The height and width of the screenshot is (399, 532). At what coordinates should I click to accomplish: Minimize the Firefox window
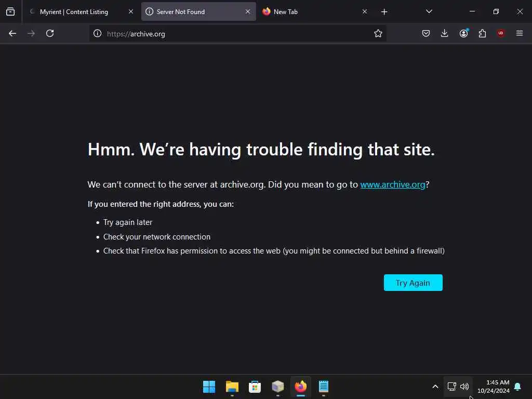[x=472, y=11]
